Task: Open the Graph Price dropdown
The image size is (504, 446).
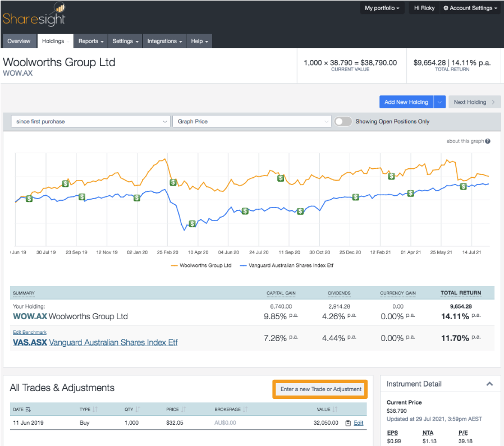Action: [251, 122]
